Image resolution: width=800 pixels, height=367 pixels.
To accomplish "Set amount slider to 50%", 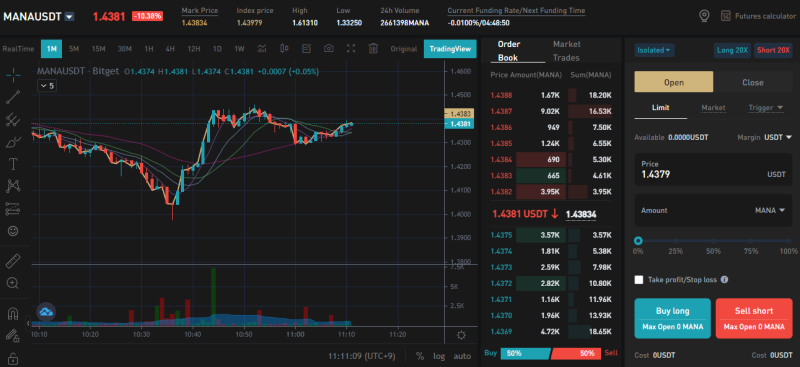I will point(714,241).
